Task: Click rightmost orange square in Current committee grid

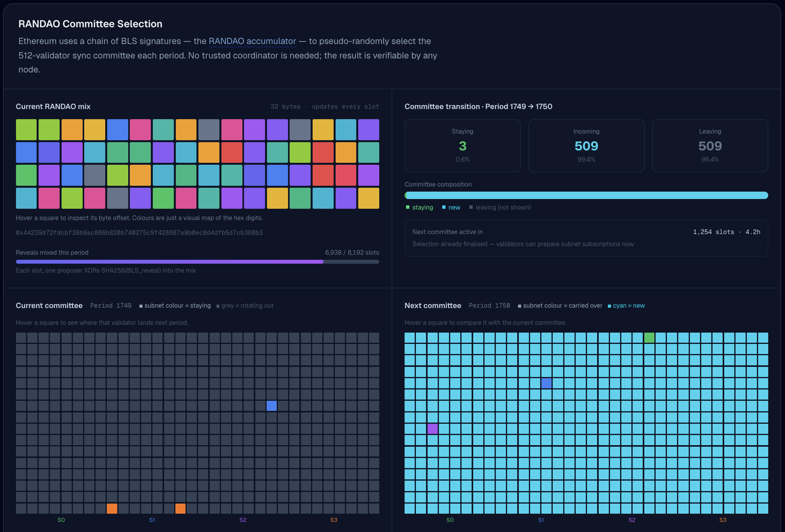Action: coord(180,508)
